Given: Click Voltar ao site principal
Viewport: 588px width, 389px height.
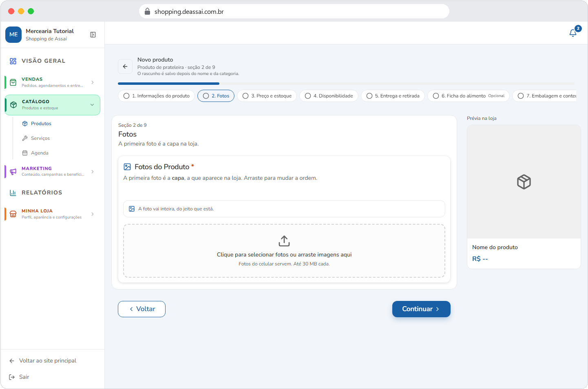Looking at the screenshot, I should click(48, 361).
